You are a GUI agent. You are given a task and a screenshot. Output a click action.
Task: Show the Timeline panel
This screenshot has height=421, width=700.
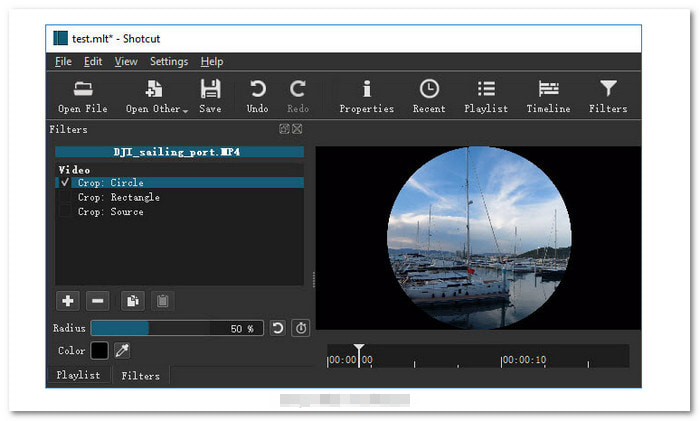548,96
